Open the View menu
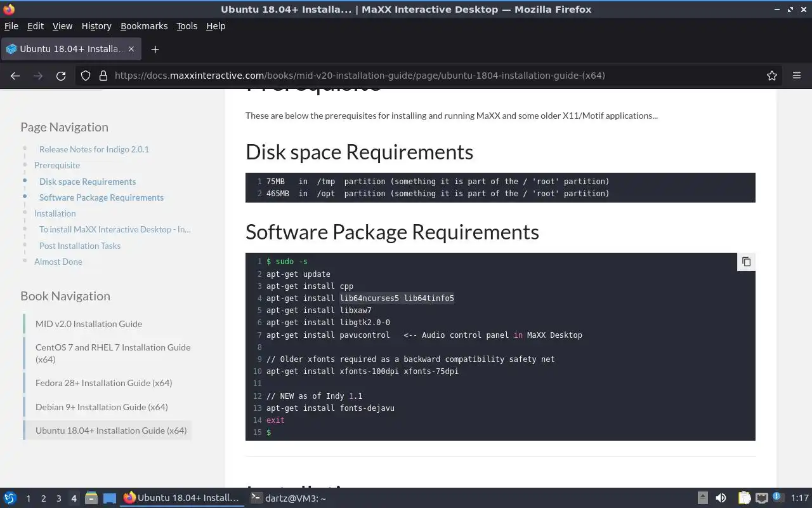The height and width of the screenshot is (508, 812). (62, 26)
